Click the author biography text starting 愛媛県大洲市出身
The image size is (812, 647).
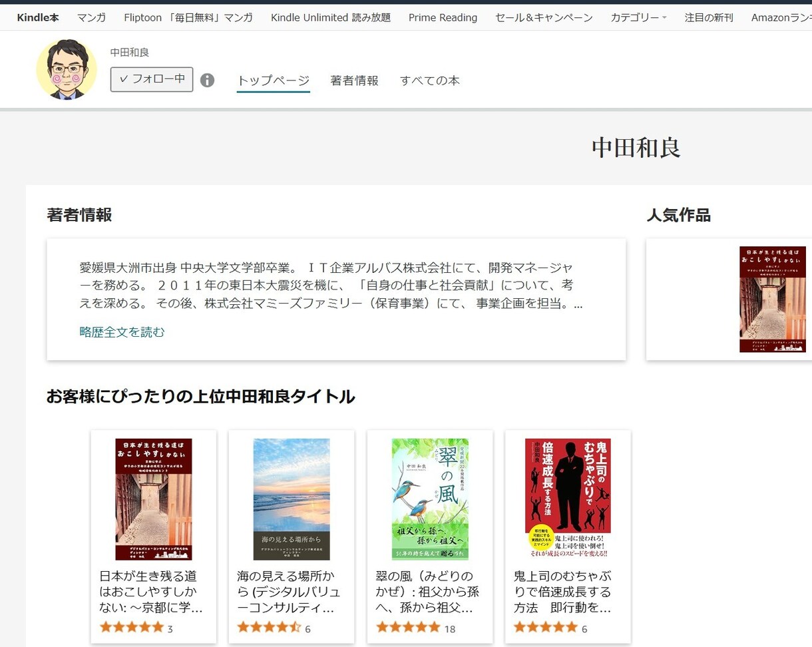(x=331, y=286)
